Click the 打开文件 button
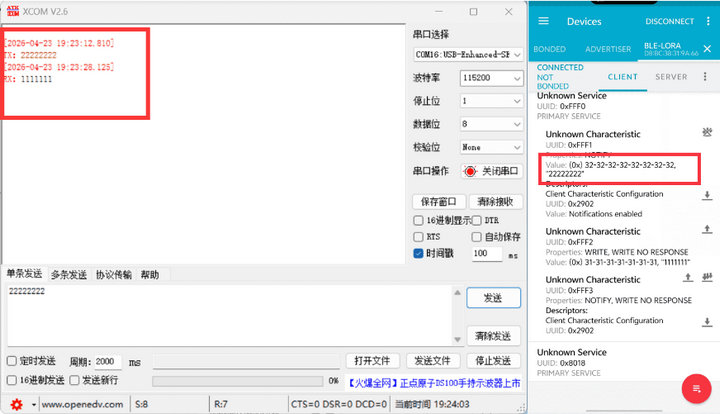Screen dimensions: 720x414 click(372, 361)
